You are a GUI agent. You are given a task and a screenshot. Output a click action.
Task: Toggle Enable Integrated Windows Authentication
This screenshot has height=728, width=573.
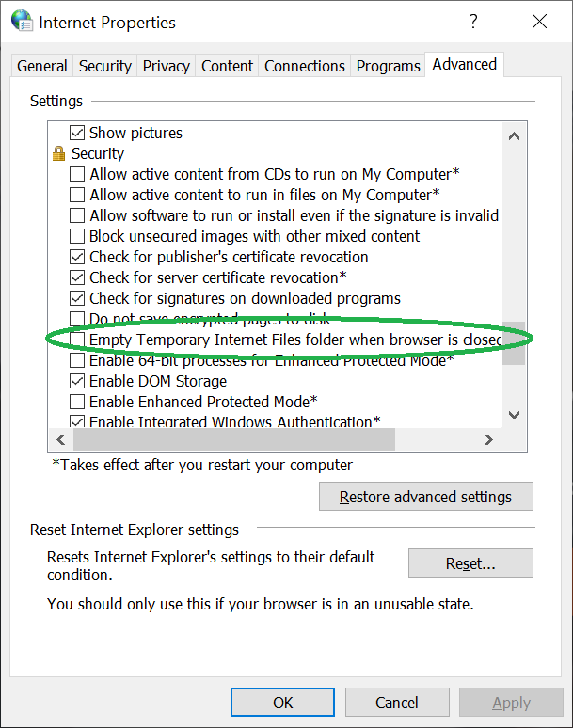click(77, 421)
